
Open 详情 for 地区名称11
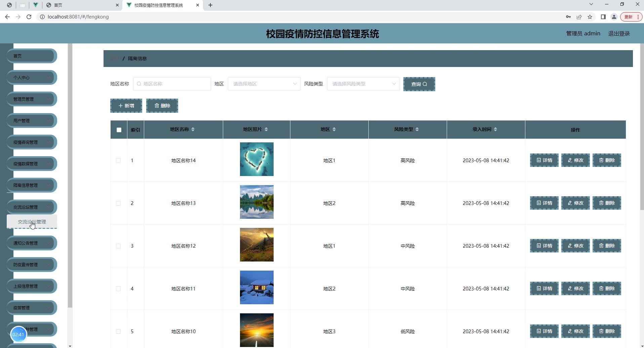pyautogui.click(x=544, y=288)
